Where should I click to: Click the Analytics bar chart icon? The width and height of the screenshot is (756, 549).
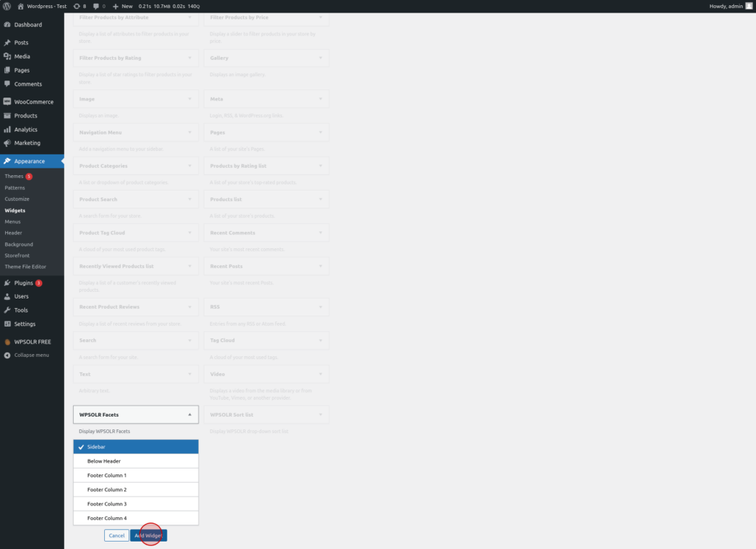7,129
